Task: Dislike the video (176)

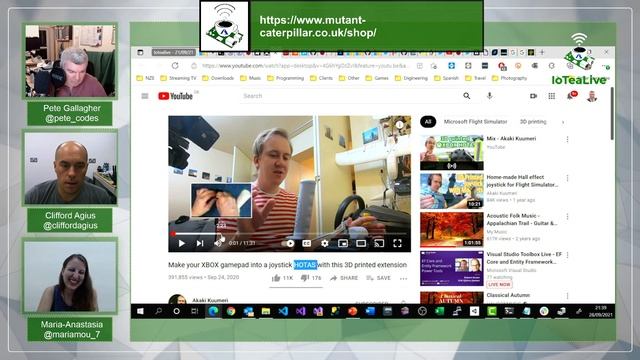Action: coord(311,278)
